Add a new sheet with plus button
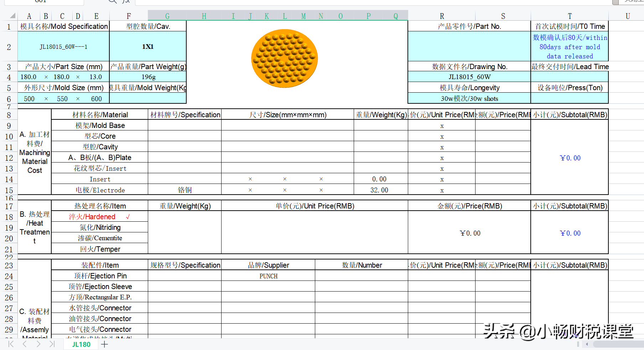Screen dimensions: 644x350 coord(104,344)
